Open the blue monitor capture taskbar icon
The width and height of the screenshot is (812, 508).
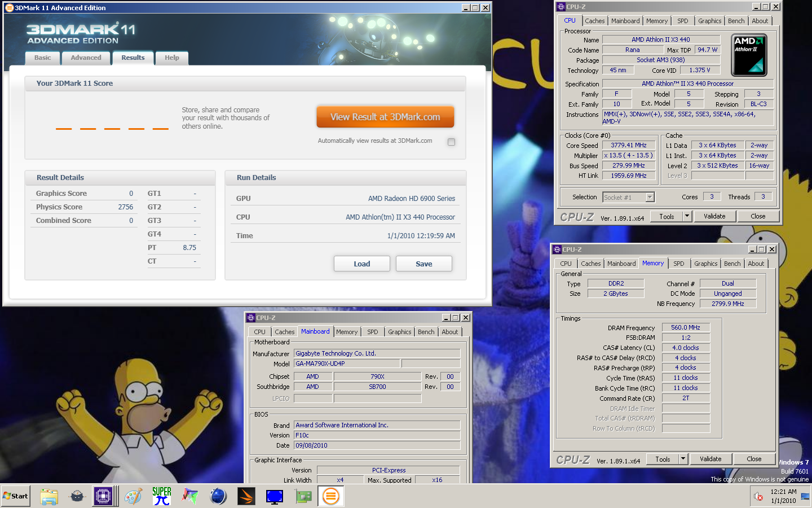coord(275,496)
